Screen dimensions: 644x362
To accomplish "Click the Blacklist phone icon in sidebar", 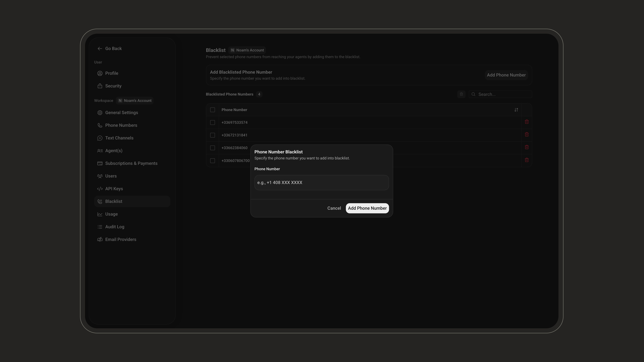I will 100,202.
